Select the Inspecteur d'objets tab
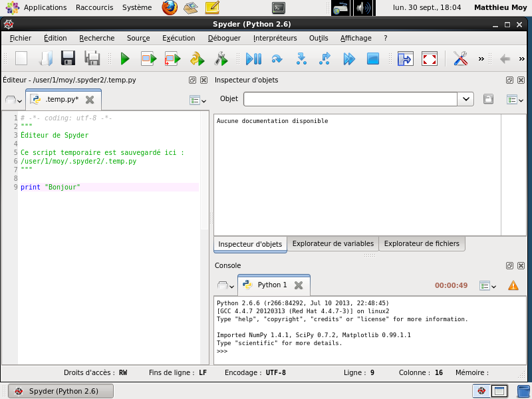The height and width of the screenshot is (399, 532). [250, 244]
